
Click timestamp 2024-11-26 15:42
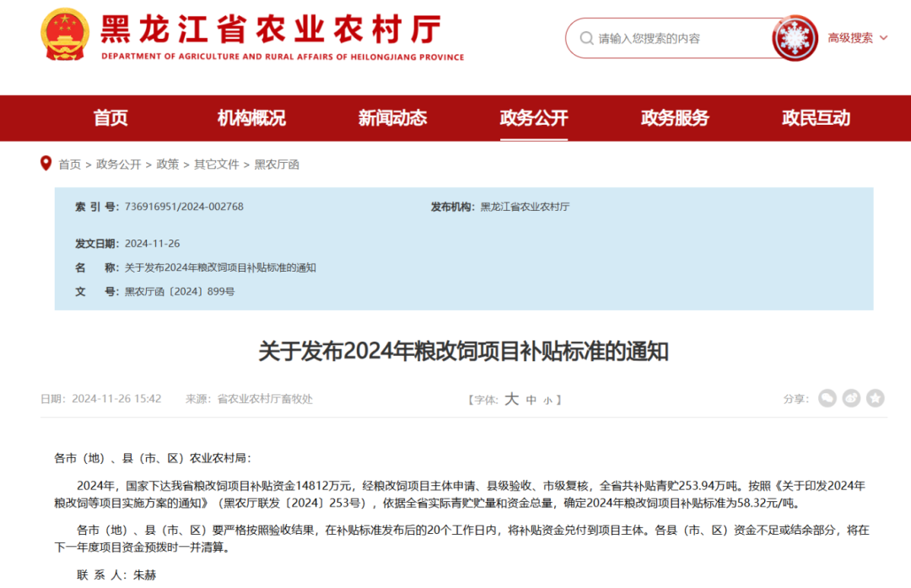[x=116, y=399]
